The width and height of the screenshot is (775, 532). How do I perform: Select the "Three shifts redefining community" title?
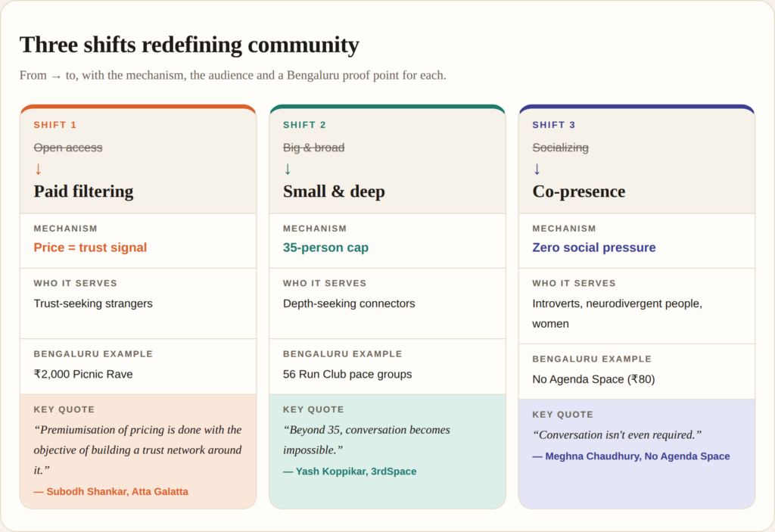coord(189,45)
